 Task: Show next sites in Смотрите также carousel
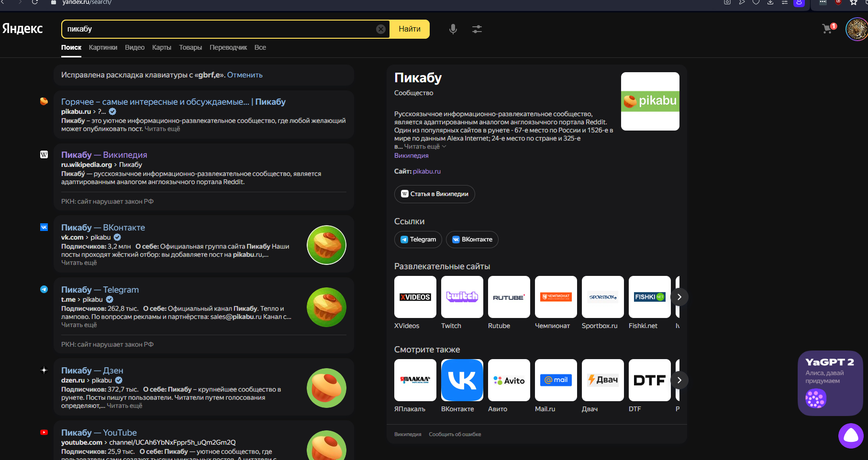(x=679, y=380)
